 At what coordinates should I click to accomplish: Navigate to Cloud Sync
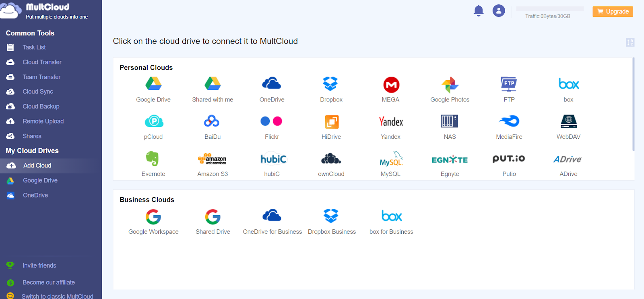pos(38,92)
